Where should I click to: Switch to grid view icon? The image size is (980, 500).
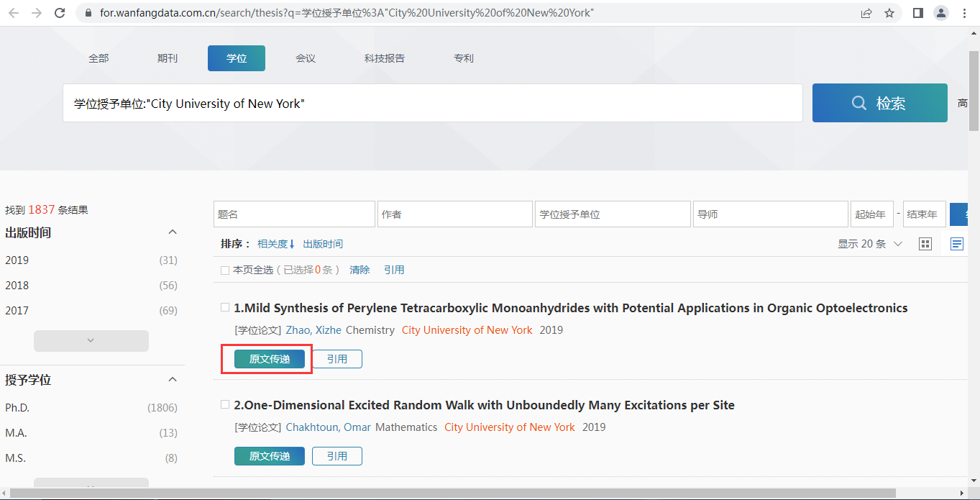(925, 244)
